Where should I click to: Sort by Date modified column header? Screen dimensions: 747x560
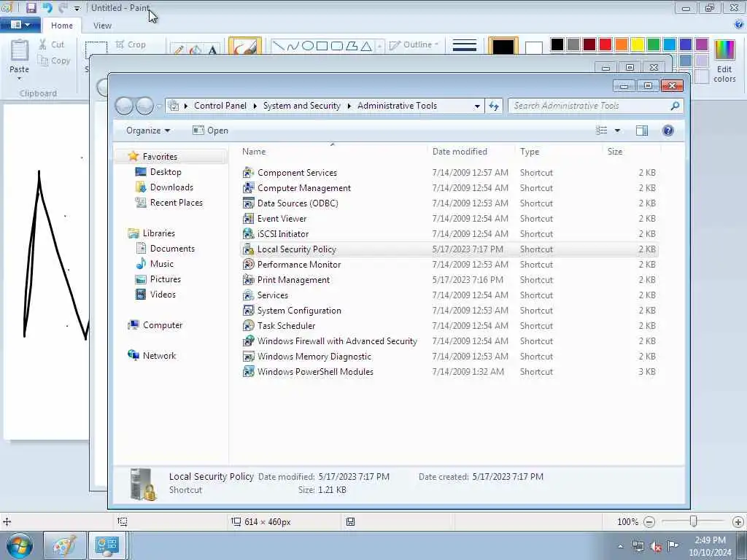point(471,152)
